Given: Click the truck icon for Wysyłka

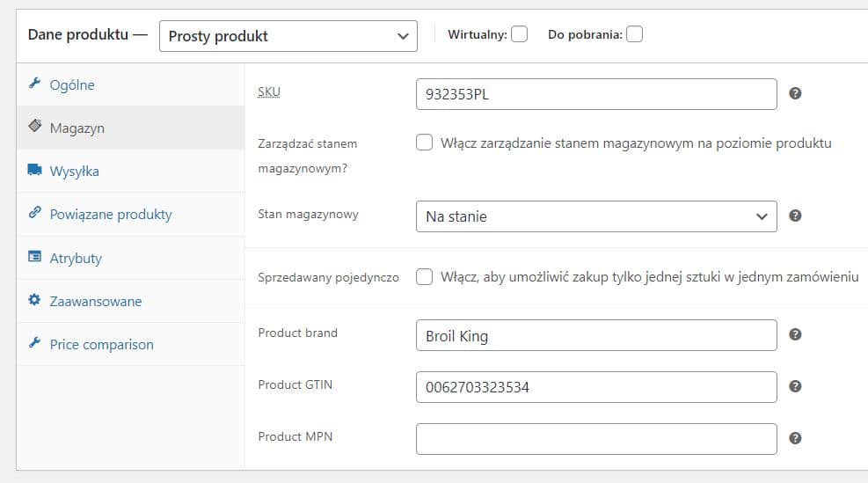Looking at the screenshot, I should tap(35, 170).
